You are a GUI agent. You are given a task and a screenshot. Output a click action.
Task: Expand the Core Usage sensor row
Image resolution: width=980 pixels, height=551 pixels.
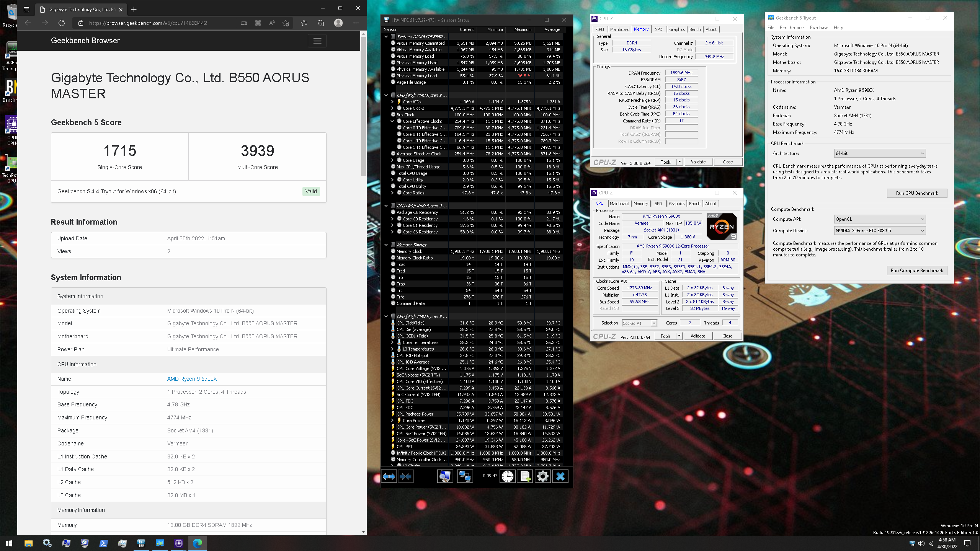(392, 160)
